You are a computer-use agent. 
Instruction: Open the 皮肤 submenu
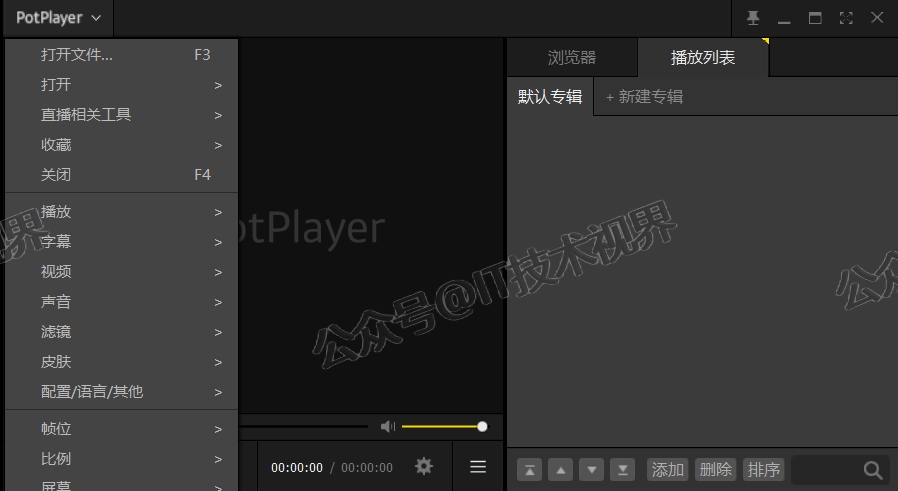coord(121,362)
